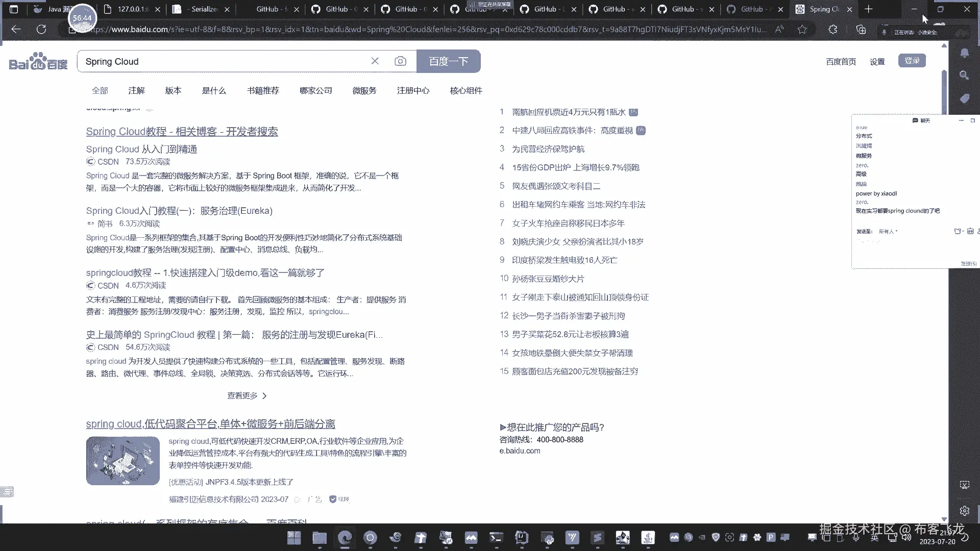
Task: Click the Windows Start button
Action: click(x=294, y=537)
